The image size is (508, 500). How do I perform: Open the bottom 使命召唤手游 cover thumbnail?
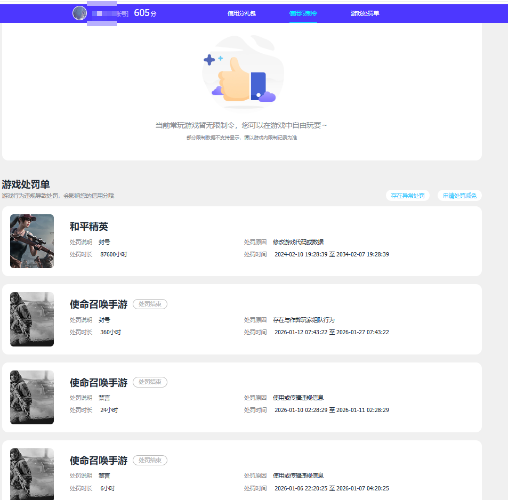pyautogui.click(x=32, y=474)
